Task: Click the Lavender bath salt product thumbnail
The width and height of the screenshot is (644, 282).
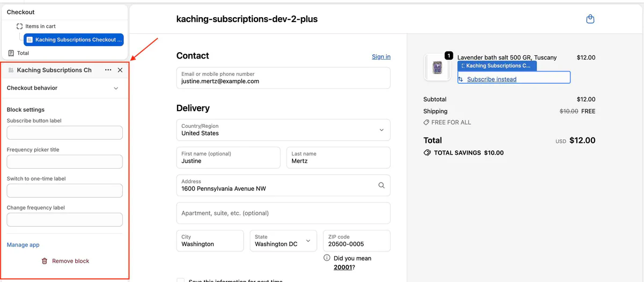Action: (x=437, y=68)
